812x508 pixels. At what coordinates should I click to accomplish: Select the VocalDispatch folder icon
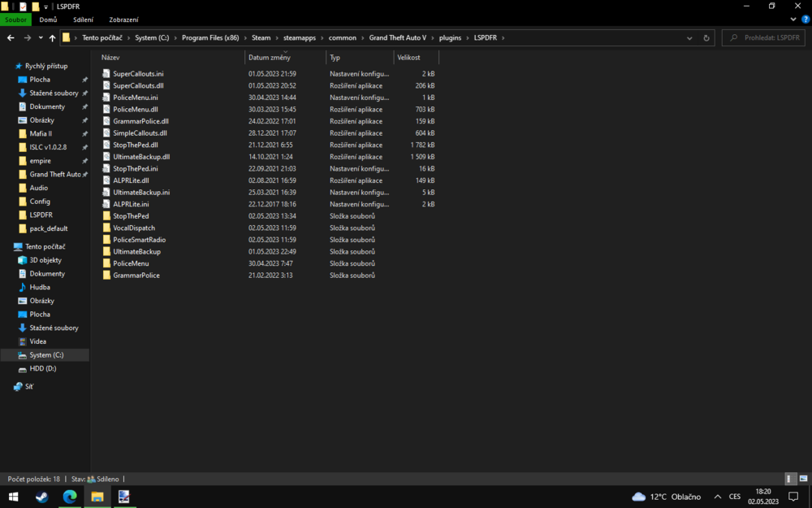(x=106, y=228)
